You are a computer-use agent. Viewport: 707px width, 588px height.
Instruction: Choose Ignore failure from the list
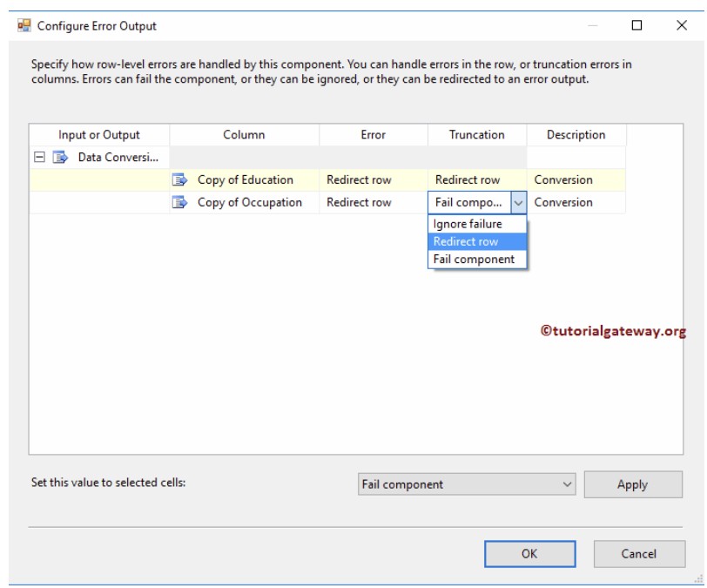point(477,224)
